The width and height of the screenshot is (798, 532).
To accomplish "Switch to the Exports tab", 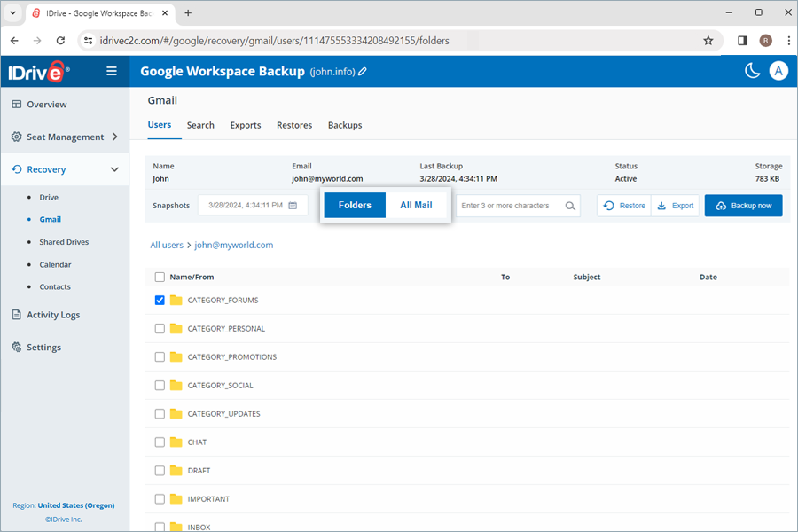I will pyautogui.click(x=246, y=125).
